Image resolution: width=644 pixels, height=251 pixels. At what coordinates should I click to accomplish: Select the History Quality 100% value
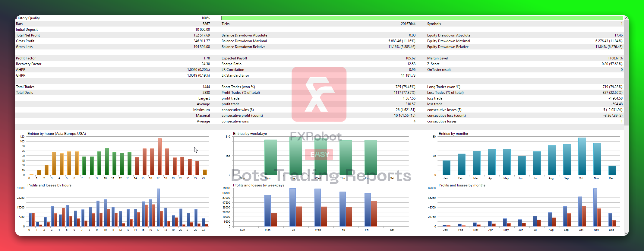click(206, 18)
